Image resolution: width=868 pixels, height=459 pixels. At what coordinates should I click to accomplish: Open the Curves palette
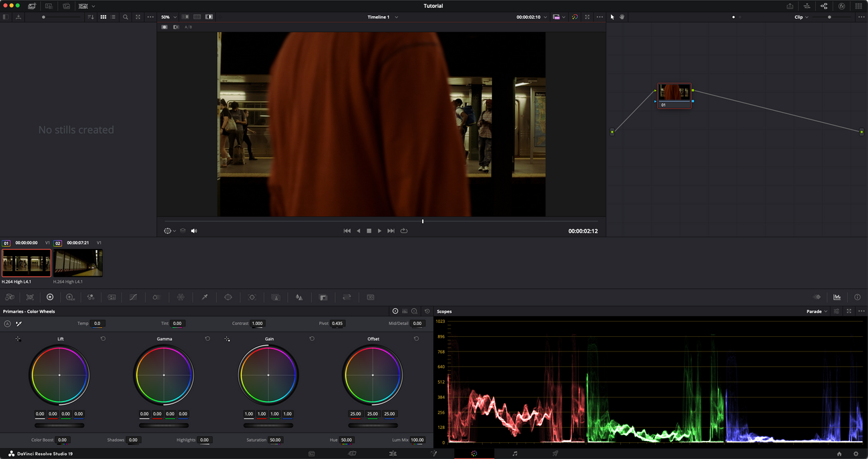(x=133, y=297)
